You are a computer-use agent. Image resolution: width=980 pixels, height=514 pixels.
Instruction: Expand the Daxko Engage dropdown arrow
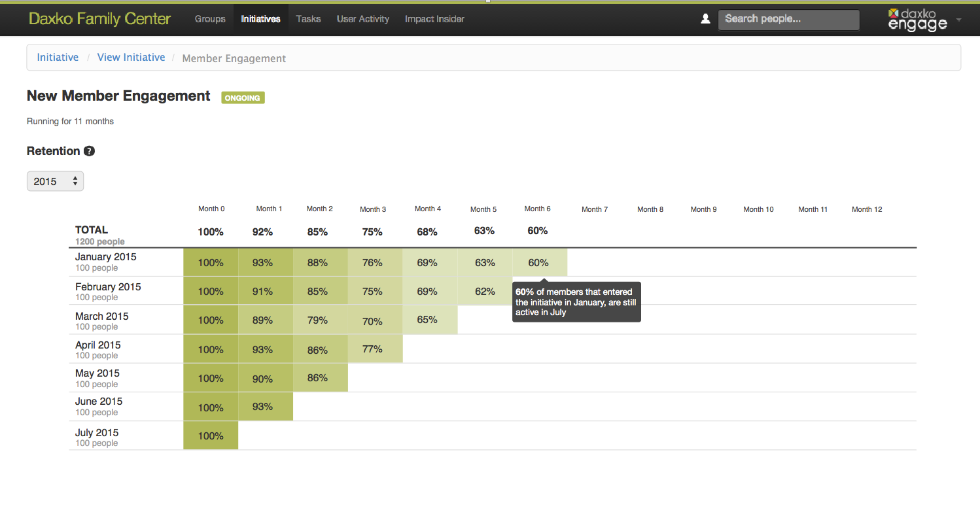point(959,20)
